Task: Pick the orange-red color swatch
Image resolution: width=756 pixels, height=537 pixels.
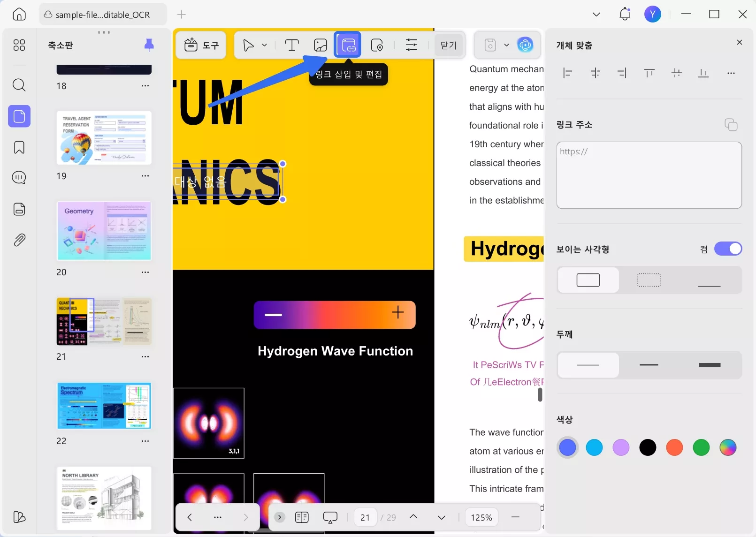Action: [674, 447]
